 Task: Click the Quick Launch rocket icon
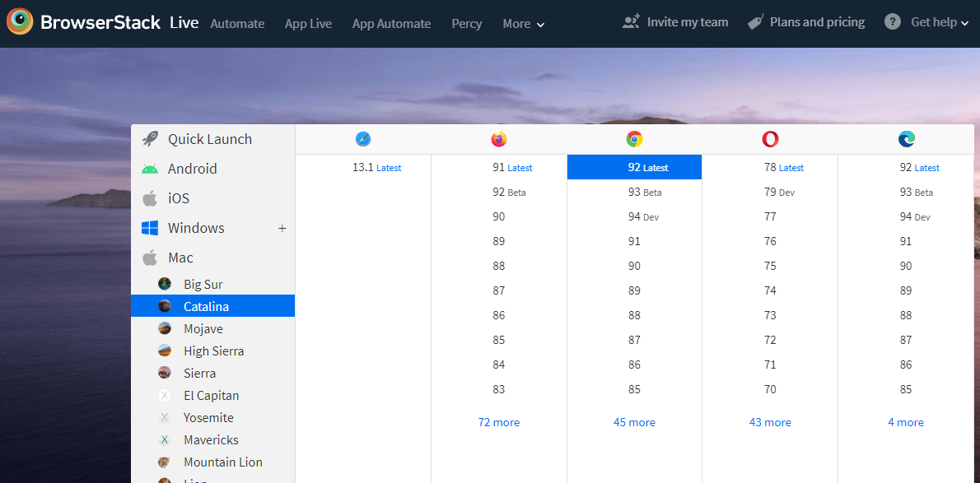[150, 139]
